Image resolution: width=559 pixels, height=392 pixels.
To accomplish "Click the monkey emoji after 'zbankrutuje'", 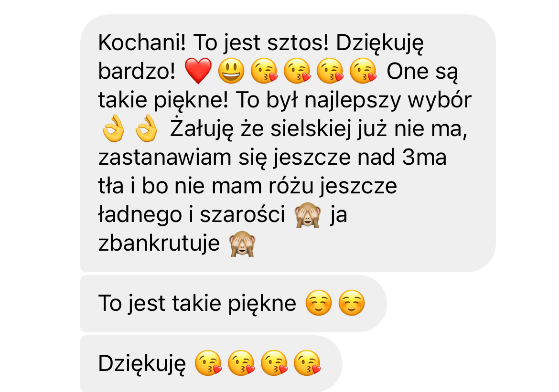I will (x=242, y=244).
